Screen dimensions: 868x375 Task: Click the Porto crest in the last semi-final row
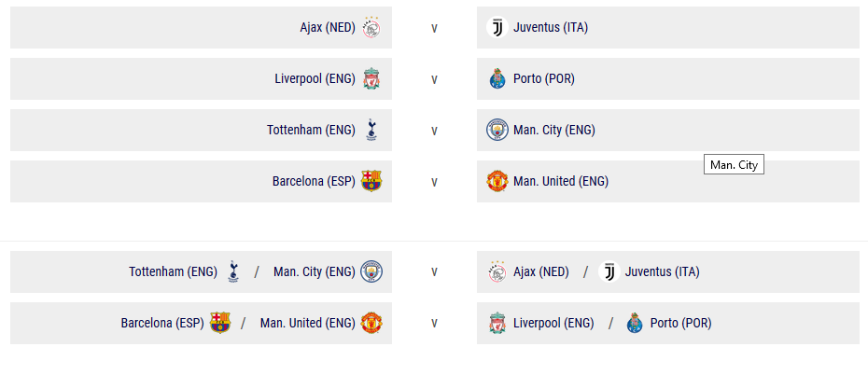click(x=635, y=323)
